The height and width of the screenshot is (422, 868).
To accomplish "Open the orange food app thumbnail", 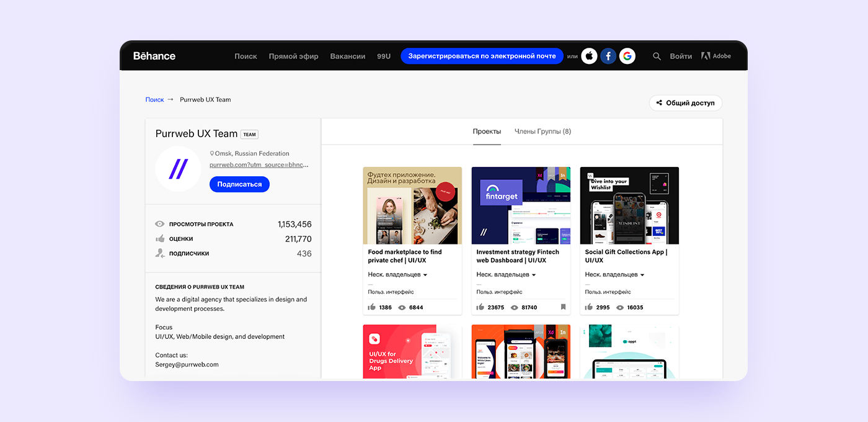I will pos(521,352).
